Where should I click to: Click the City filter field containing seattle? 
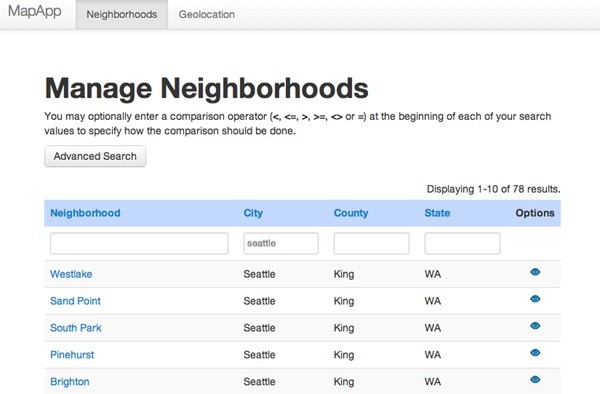(281, 243)
